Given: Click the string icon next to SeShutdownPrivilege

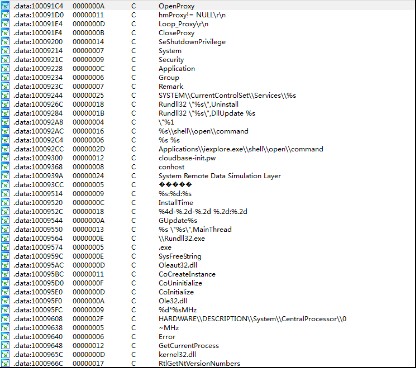Looking at the screenshot, I should 5,42.
